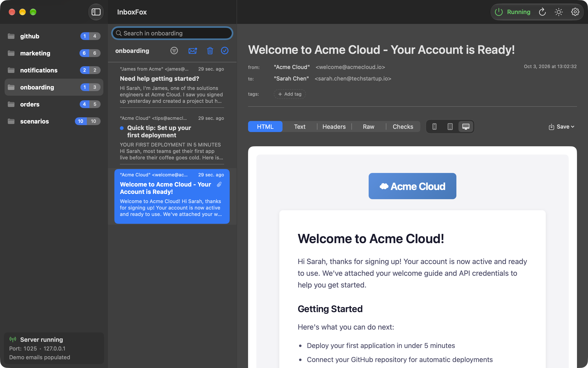
Task: Click sender address welcome@acmecloud.io
Action: tap(350, 67)
